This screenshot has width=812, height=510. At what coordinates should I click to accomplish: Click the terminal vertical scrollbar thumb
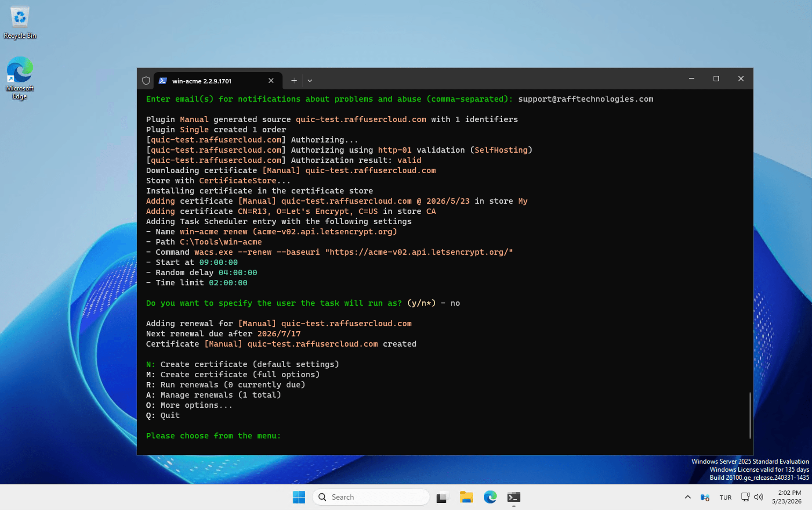(x=750, y=415)
